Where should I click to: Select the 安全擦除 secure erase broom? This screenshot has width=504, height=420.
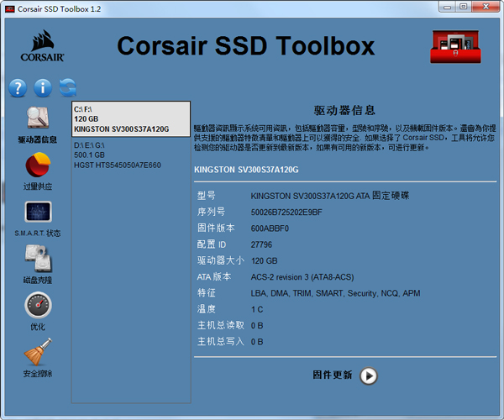[38, 353]
